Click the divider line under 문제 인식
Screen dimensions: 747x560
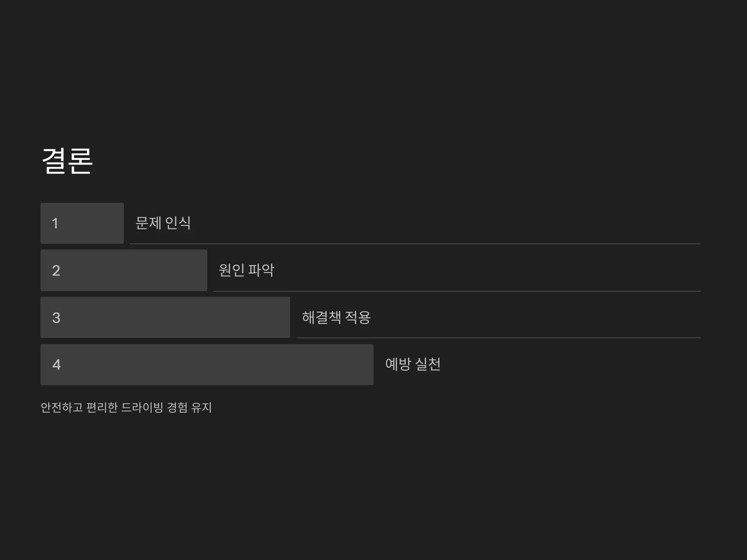(415, 244)
